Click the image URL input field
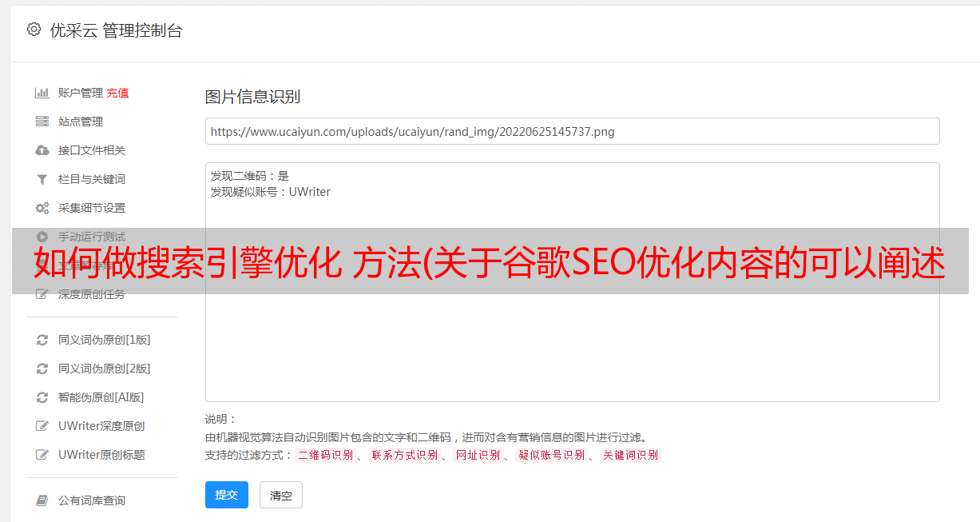This screenshot has height=522, width=980. (x=572, y=131)
